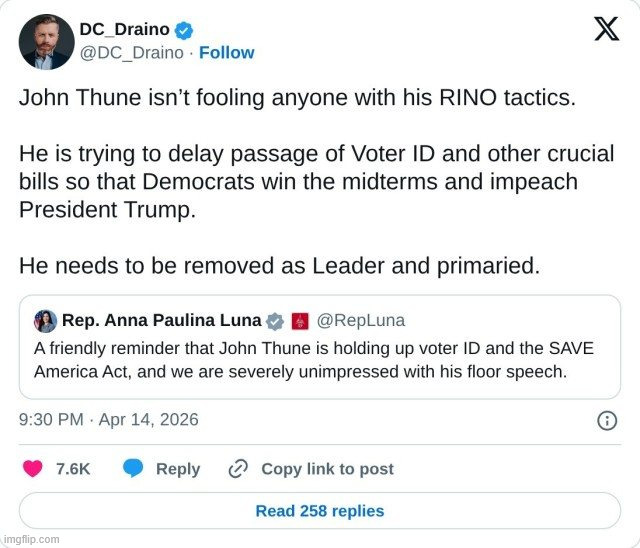Screen dimensions: 640x548
Task: Open Rep. Luna's small avatar
Action: (x=46, y=321)
